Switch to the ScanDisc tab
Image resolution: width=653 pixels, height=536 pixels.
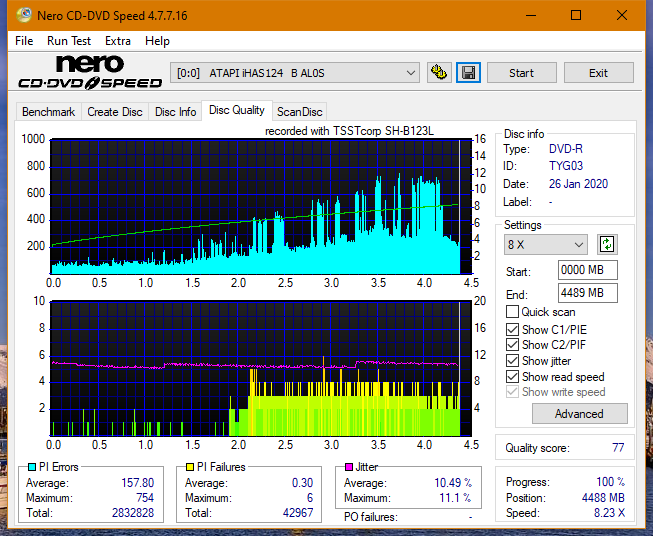point(300,112)
